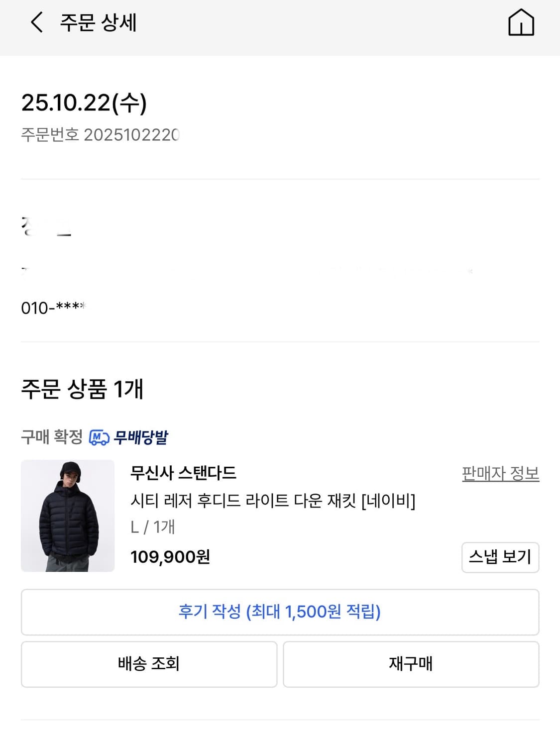Click the 무배당발 shipping badge text

tap(141, 438)
